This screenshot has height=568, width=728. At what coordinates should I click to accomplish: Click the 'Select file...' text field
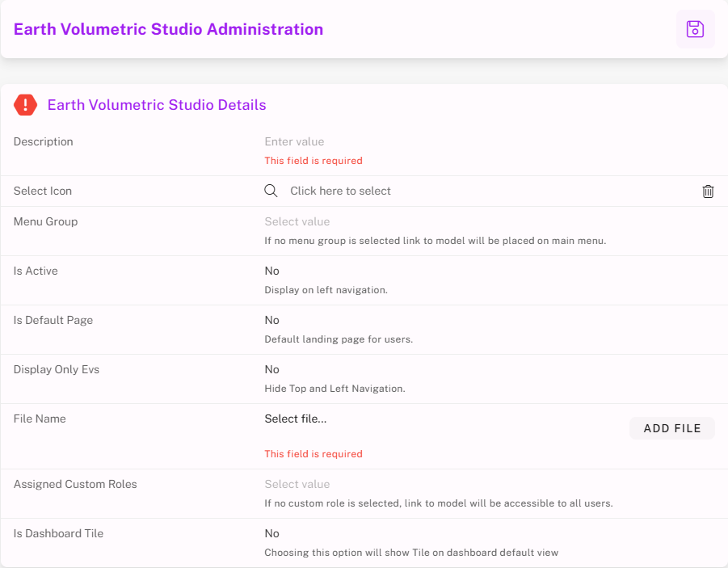pyautogui.click(x=296, y=419)
